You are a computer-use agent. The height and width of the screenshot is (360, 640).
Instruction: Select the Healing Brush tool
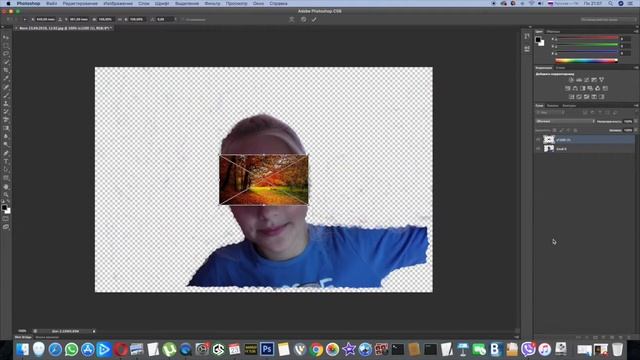tap(6, 87)
